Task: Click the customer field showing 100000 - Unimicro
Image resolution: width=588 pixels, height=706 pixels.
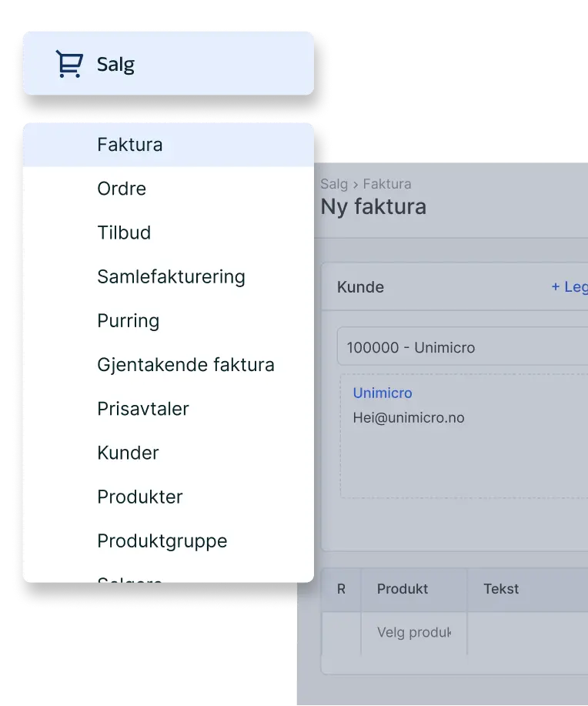Action: pyautogui.click(x=462, y=347)
